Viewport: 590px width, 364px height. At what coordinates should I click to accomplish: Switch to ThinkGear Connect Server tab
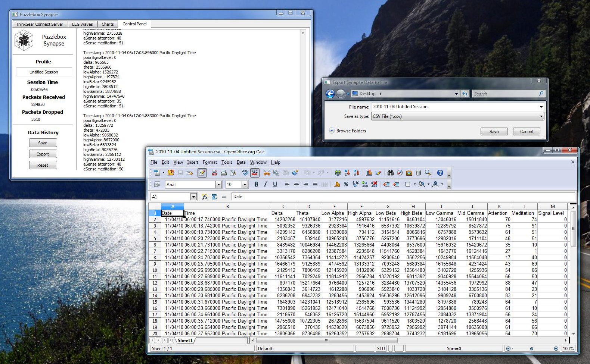40,24
